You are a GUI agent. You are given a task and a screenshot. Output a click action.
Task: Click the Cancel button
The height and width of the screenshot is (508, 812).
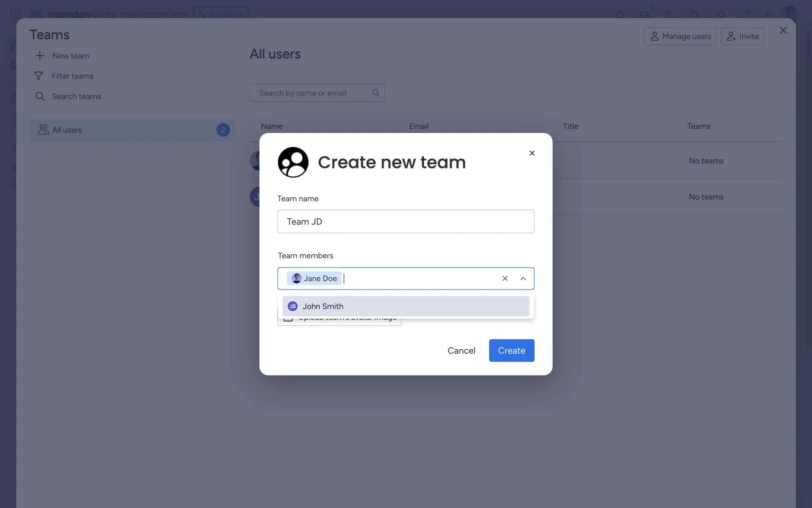[x=461, y=351]
